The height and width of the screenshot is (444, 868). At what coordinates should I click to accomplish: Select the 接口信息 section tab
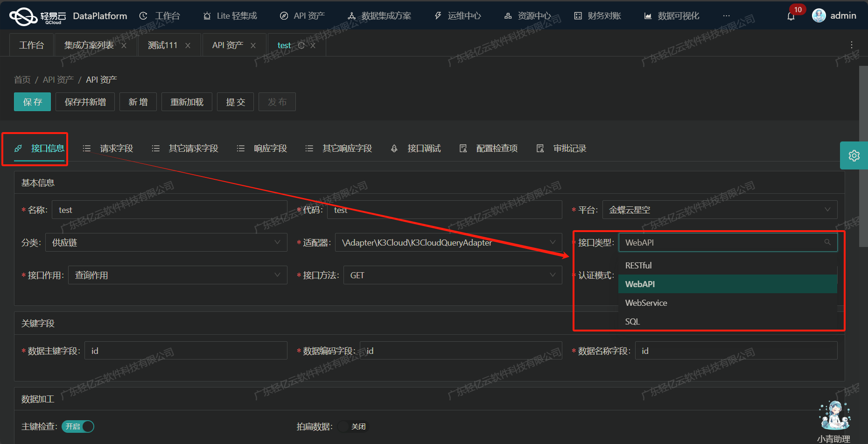(39, 148)
